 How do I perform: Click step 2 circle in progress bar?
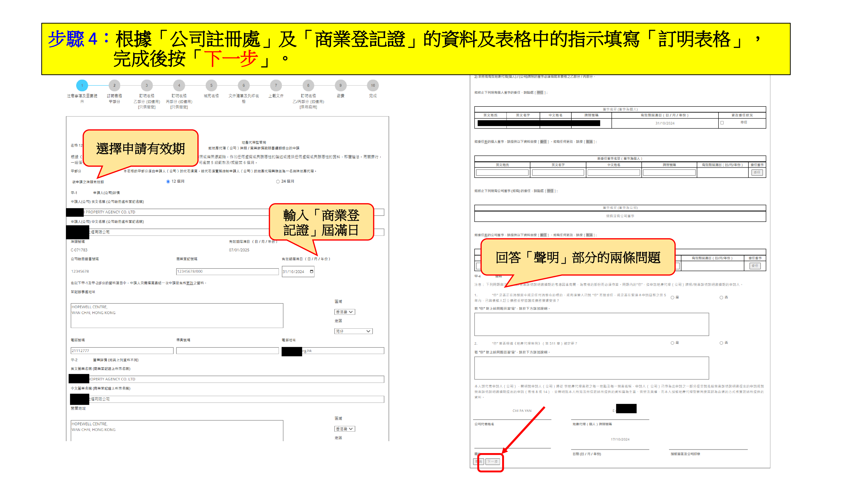click(x=114, y=85)
